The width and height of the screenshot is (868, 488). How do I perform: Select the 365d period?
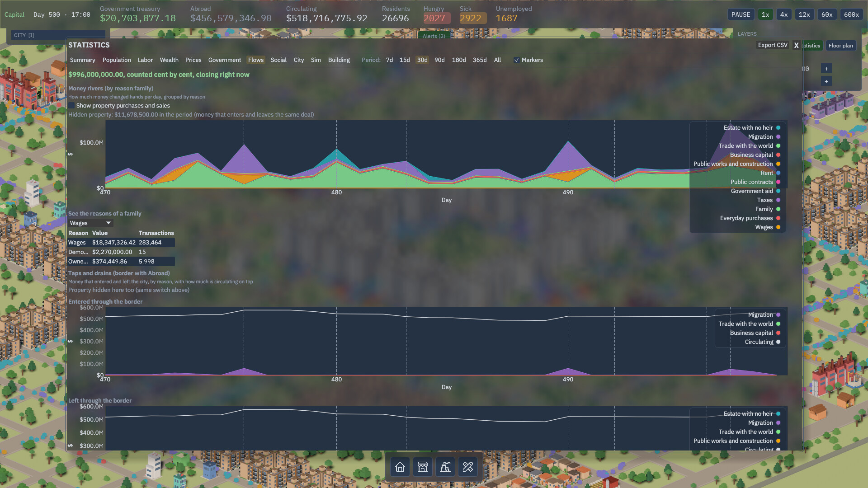click(480, 60)
